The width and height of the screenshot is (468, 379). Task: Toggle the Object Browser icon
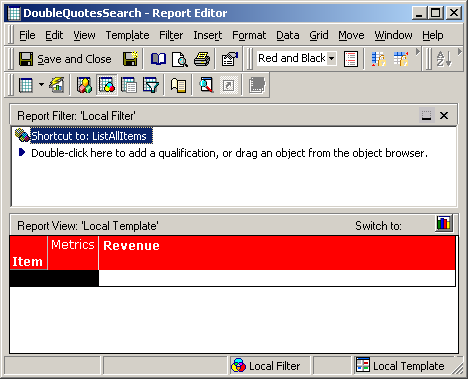(84, 85)
